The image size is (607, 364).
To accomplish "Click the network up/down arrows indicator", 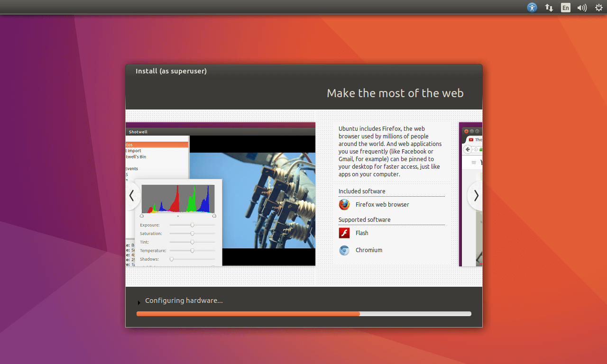I will click(549, 8).
